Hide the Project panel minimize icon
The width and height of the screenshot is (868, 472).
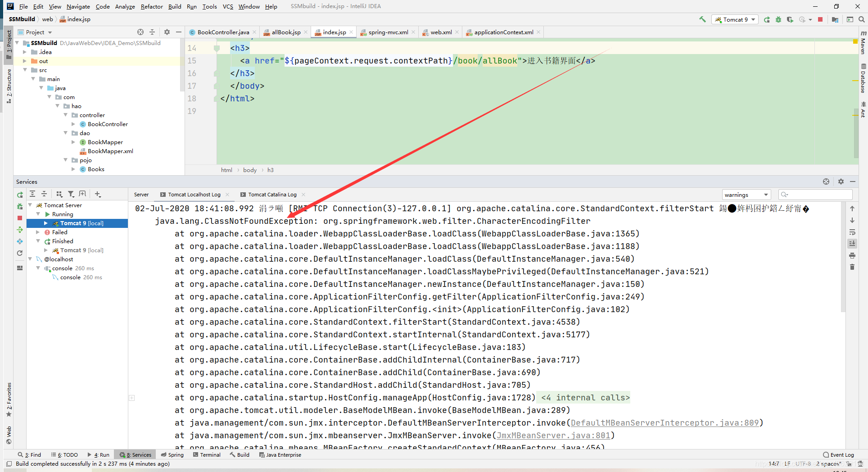[x=179, y=32]
